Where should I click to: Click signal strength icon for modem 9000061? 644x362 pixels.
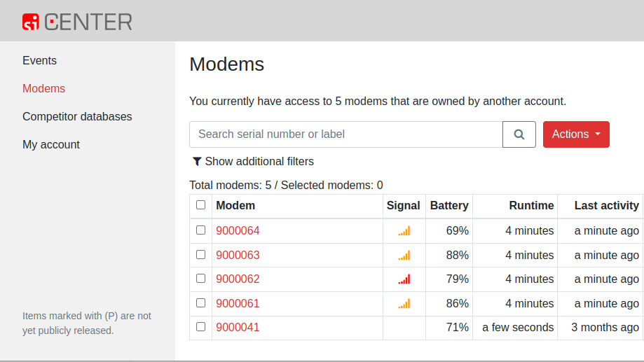(x=404, y=304)
